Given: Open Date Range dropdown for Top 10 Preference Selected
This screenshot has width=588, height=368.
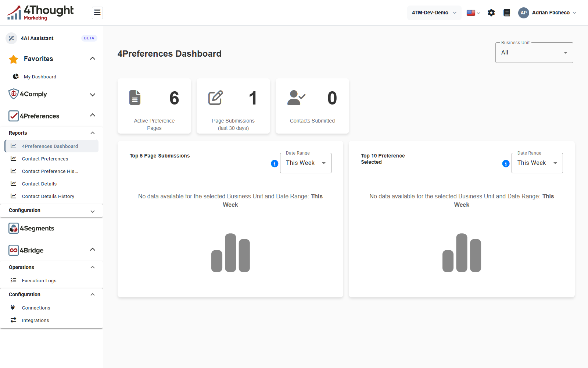Looking at the screenshot, I should (x=537, y=163).
